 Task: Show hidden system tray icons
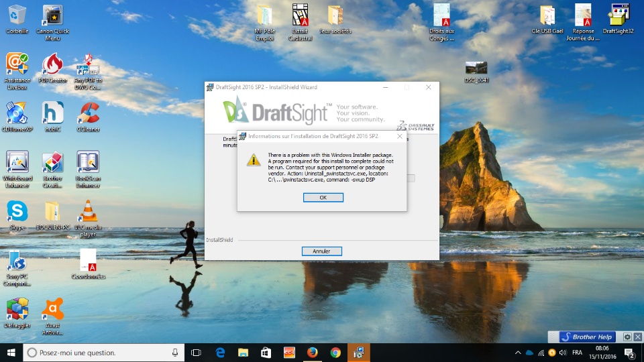click(x=518, y=353)
